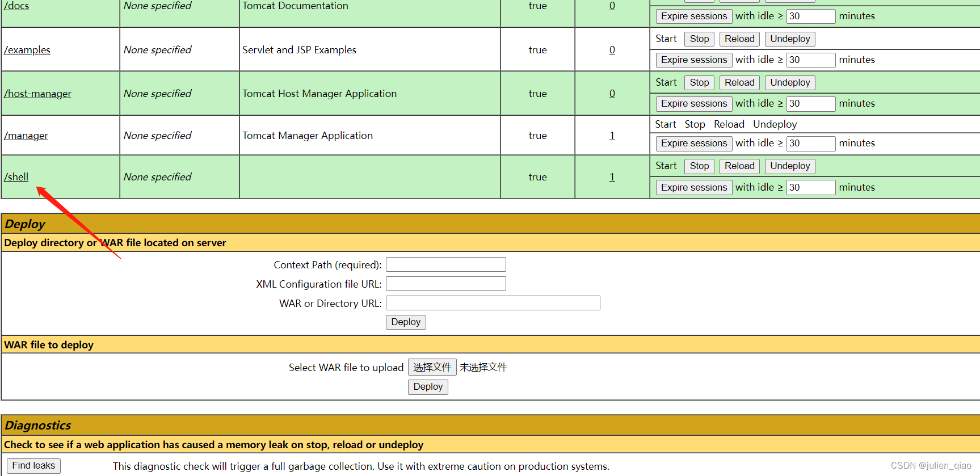Reload the /shell application
Viewport: 980px width, 476px height.
(x=739, y=166)
